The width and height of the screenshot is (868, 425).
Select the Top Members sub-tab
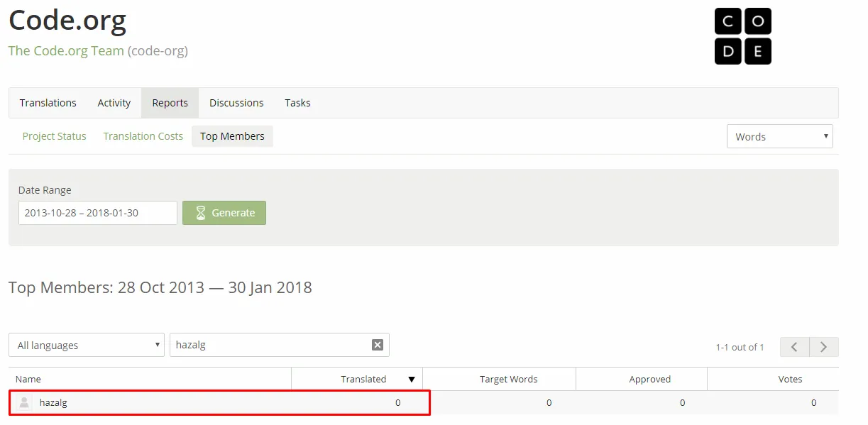tap(232, 136)
